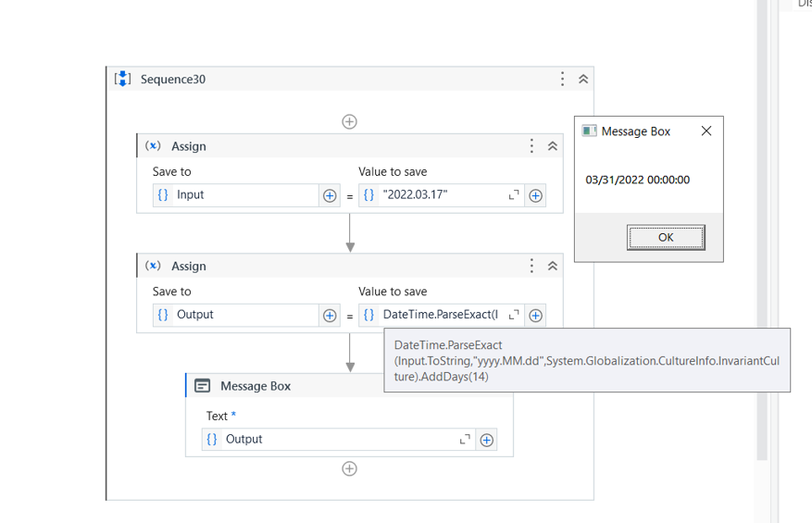
Task: Click plus button beside "2022.03.17" value field
Action: (x=535, y=195)
